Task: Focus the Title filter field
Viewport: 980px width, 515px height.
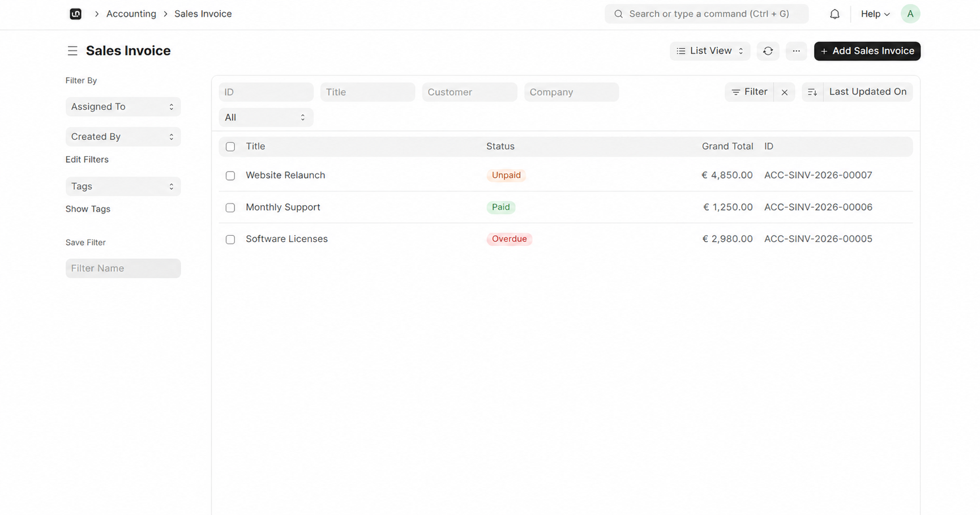Action: coord(367,92)
